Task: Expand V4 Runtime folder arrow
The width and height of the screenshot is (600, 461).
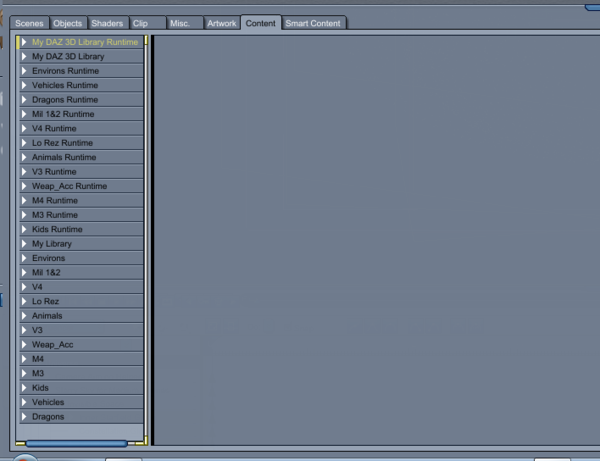Action: [24, 128]
